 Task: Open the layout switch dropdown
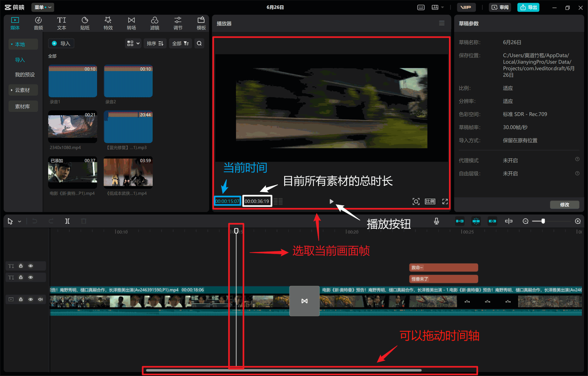[438, 7]
